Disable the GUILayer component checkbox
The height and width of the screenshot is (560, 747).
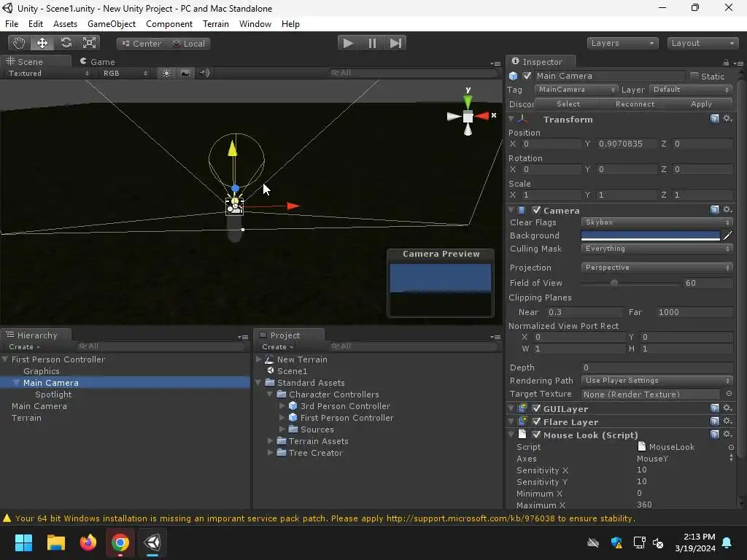[x=536, y=408]
